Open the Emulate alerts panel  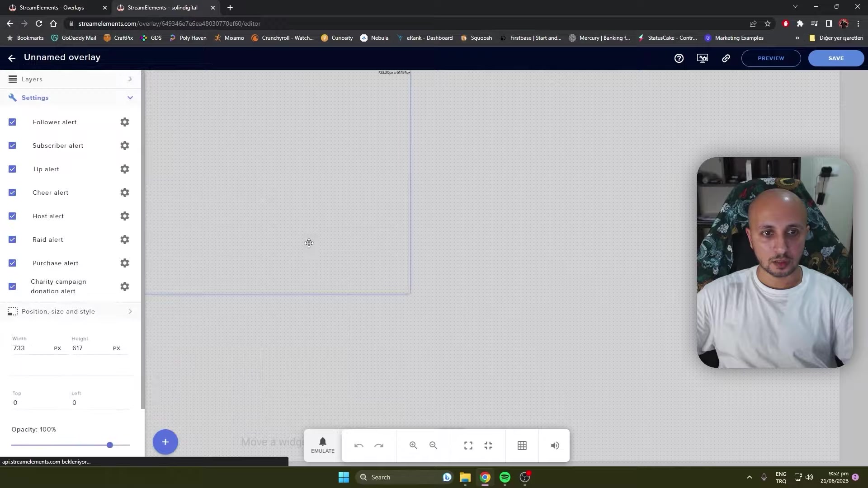[322, 446]
